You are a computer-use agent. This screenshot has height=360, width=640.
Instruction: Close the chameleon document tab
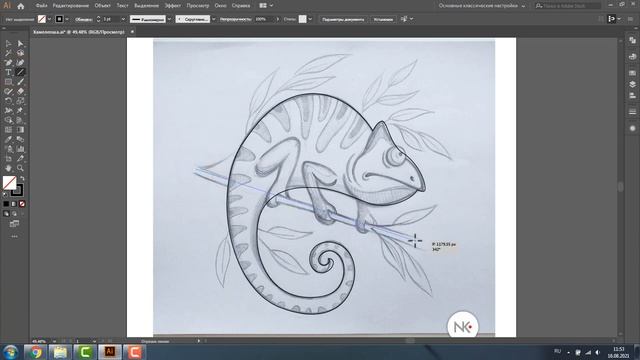[x=132, y=31]
